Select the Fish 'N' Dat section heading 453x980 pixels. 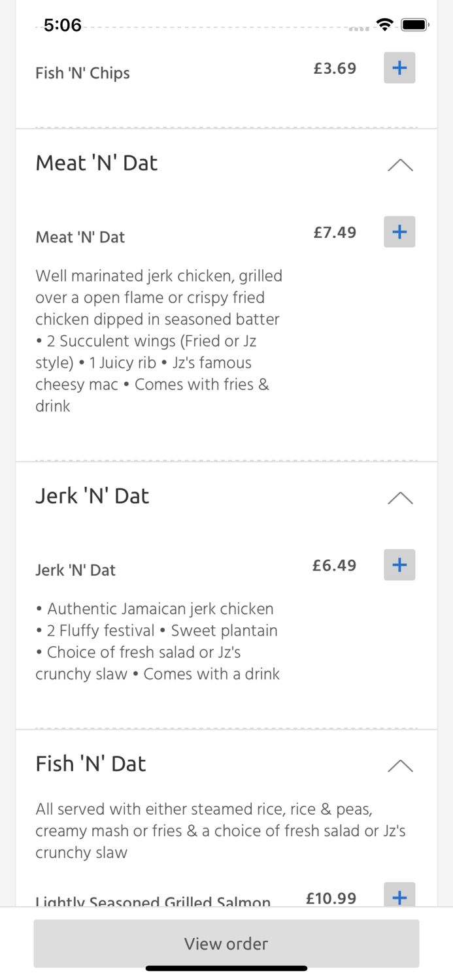tap(91, 763)
